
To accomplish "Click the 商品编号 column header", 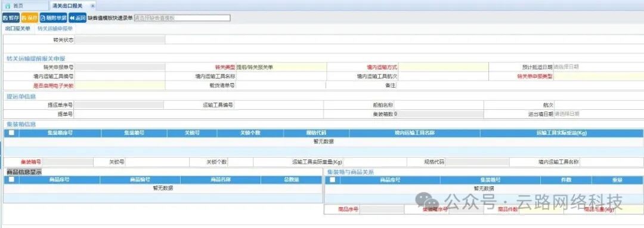I will tap(140, 180).
